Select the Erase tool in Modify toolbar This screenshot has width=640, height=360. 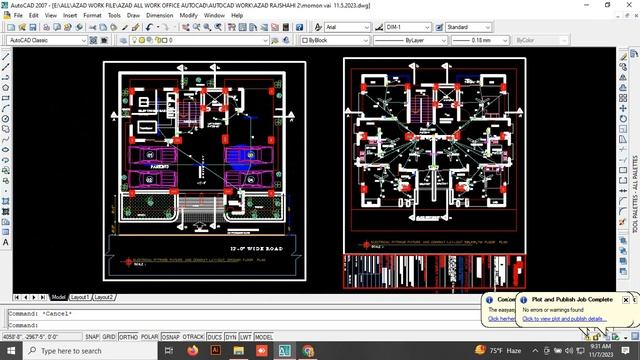623,57
